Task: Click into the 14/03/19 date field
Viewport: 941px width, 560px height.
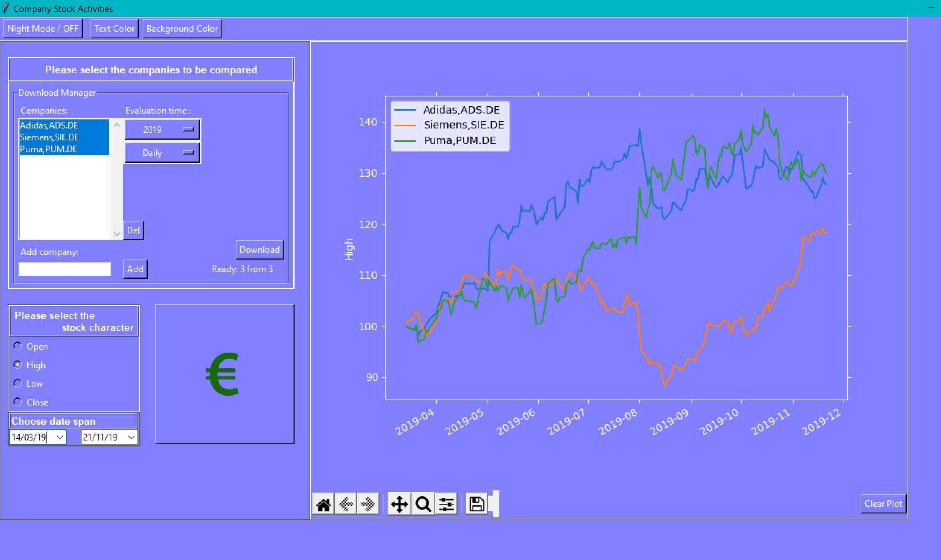Action: coord(32,437)
